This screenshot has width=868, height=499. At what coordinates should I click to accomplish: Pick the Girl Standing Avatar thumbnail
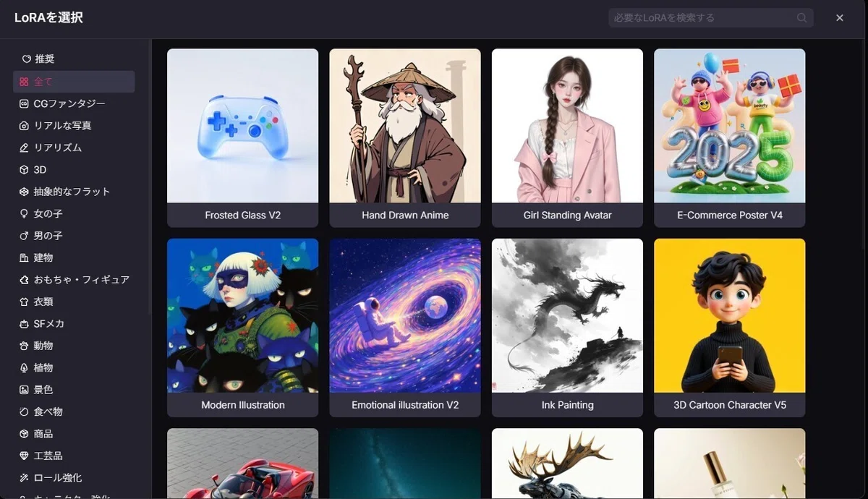[x=567, y=126]
